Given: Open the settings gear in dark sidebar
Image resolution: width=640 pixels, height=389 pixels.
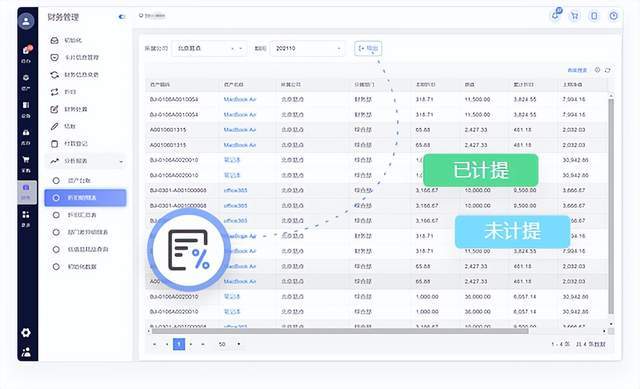Looking at the screenshot, I should tap(26, 333).
